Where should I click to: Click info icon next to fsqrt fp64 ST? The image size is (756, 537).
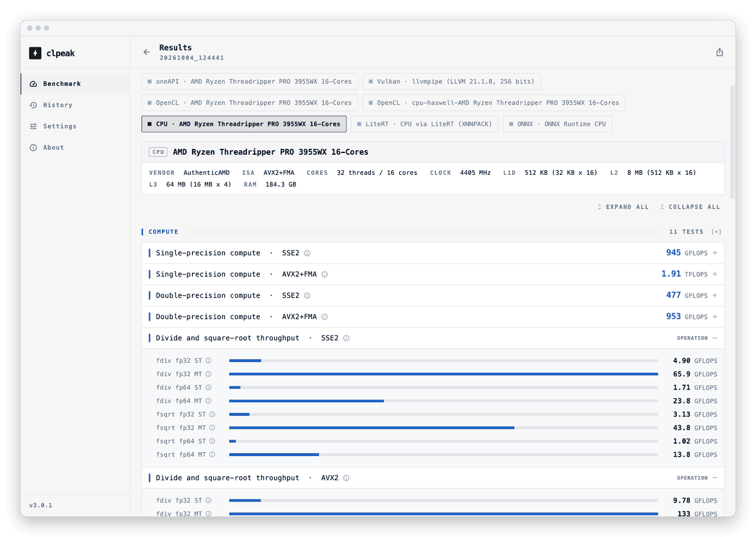(213, 441)
